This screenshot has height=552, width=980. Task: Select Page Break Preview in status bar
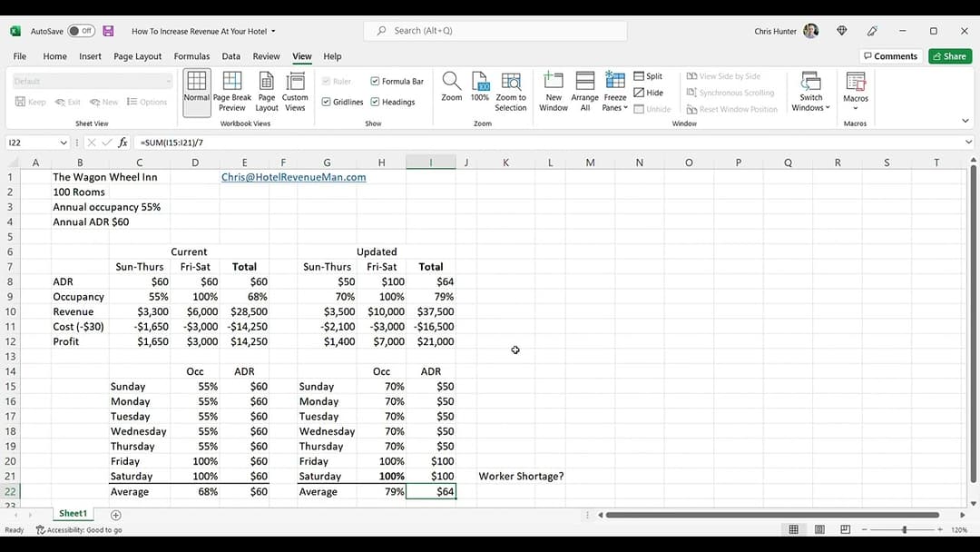(845, 529)
